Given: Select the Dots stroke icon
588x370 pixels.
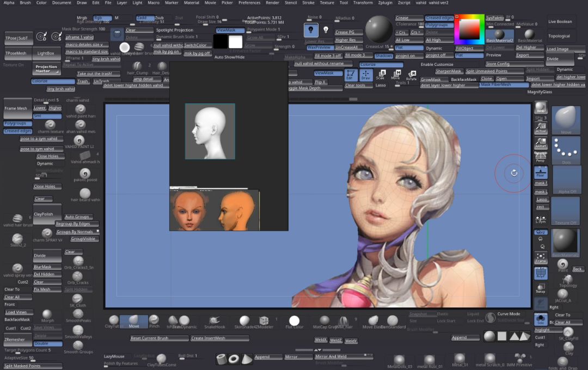Looking at the screenshot, I should [566, 150].
